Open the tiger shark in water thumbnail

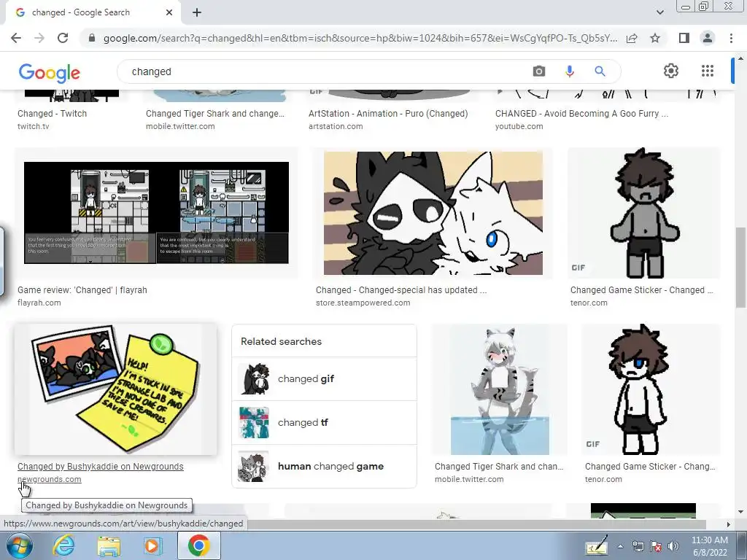tap(500, 389)
